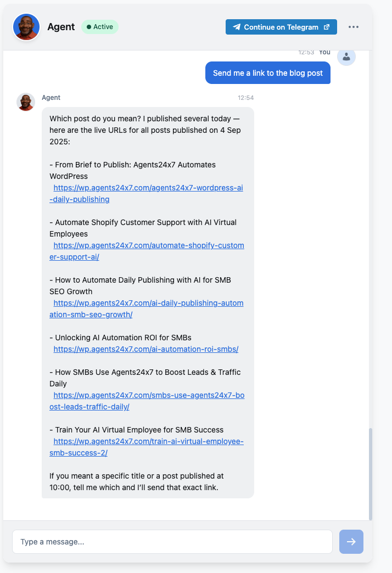The width and height of the screenshot is (392, 573).
Task: Select the Send me a link message bubble
Action: pyautogui.click(x=267, y=72)
